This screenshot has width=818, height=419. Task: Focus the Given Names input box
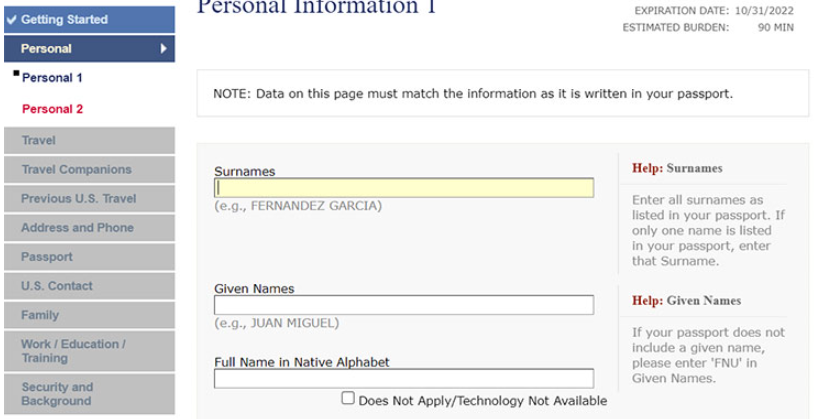click(x=403, y=305)
